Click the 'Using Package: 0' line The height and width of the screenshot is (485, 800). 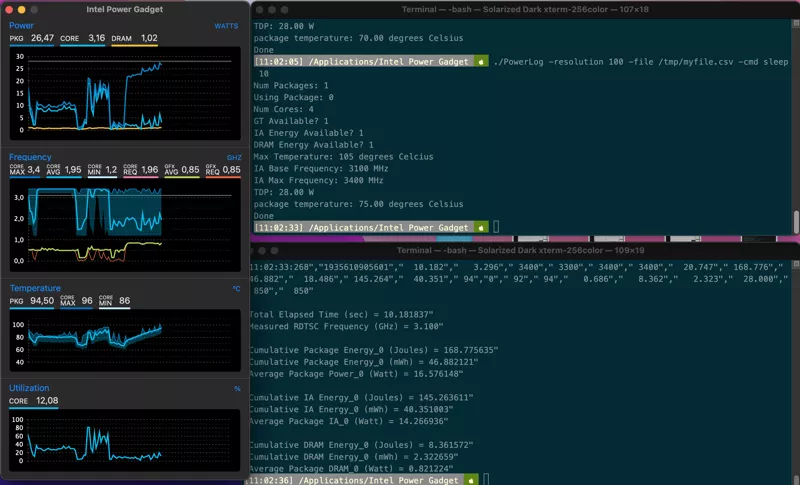[293, 97]
